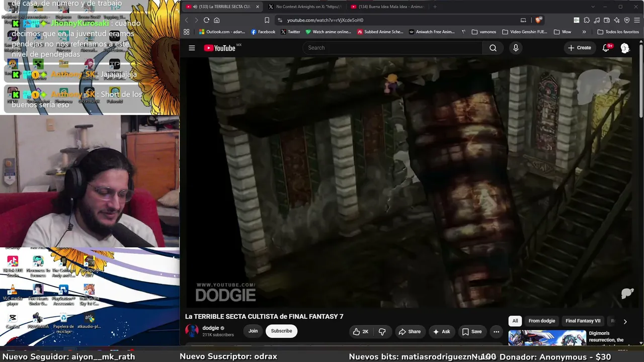
Task: Open Papelera de reciclaje on the desktop
Action: pyautogui.click(x=63, y=323)
